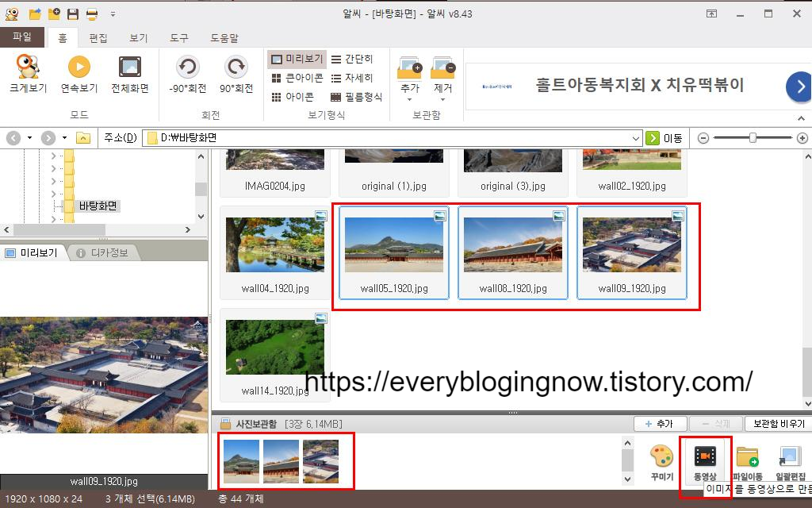Image resolution: width=812 pixels, height=508 pixels.
Task: Click file name IMAG0204.jpg
Action: [x=275, y=186]
